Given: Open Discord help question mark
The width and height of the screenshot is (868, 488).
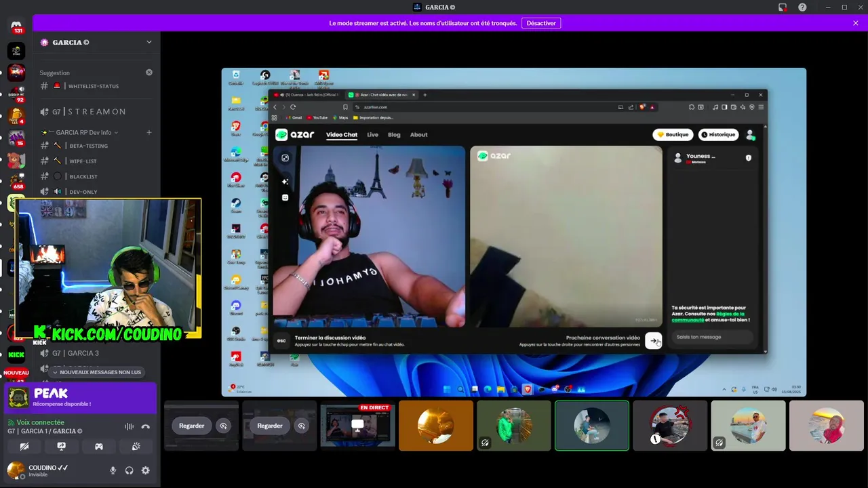Looking at the screenshot, I should pyautogui.click(x=802, y=7).
